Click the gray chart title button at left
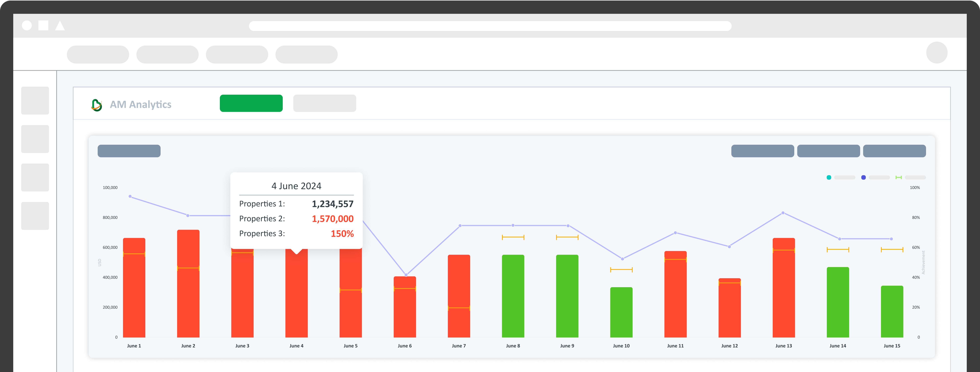The height and width of the screenshot is (372, 980). point(129,151)
